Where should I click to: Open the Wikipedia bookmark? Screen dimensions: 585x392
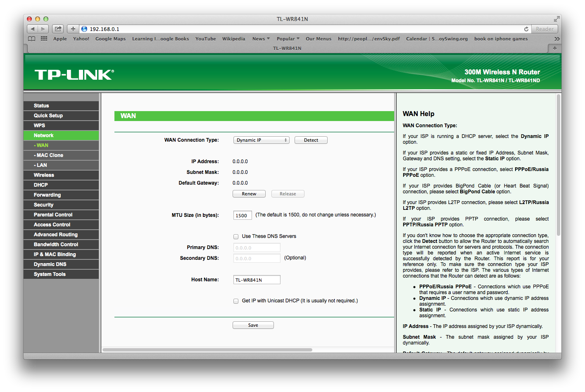233,39
